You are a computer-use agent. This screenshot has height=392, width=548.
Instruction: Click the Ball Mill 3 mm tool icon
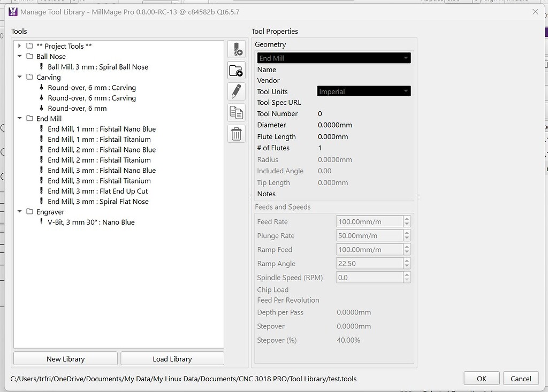tap(41, 66)
